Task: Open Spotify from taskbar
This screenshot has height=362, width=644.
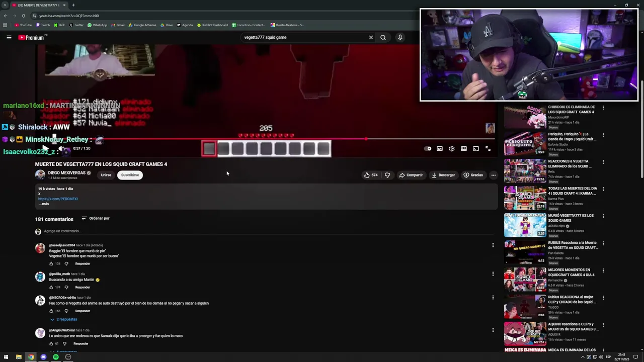Action: tap(56, 357)
